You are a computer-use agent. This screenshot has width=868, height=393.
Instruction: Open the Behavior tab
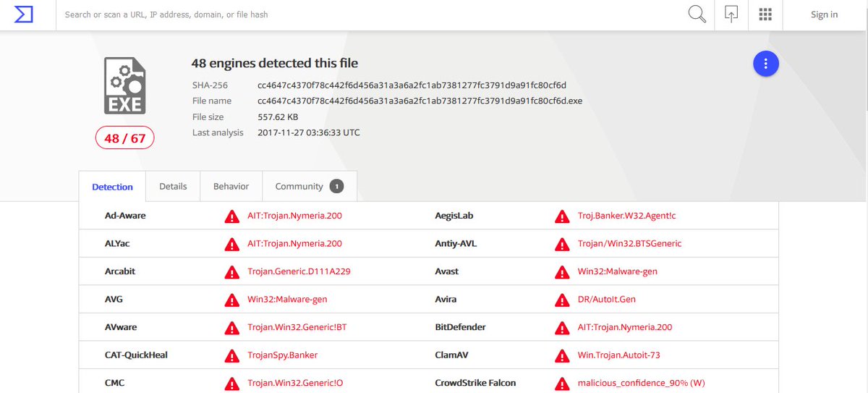pos(231,187)
